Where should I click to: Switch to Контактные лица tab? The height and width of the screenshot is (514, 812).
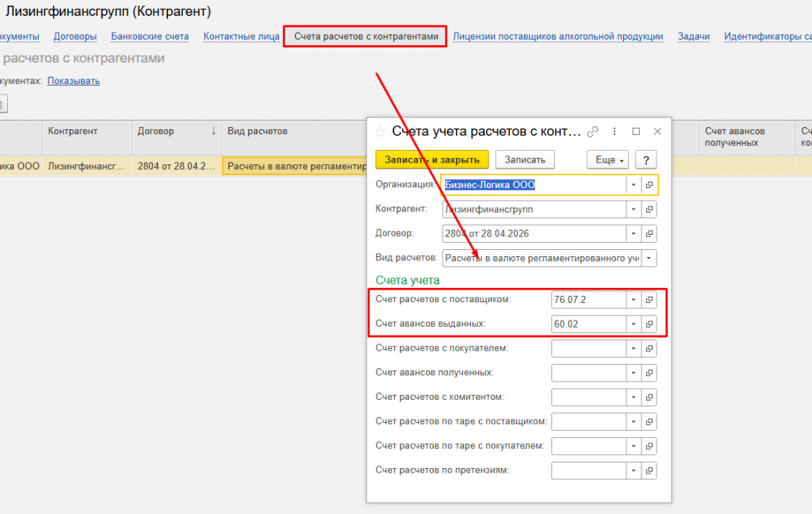tap(241, 36)
